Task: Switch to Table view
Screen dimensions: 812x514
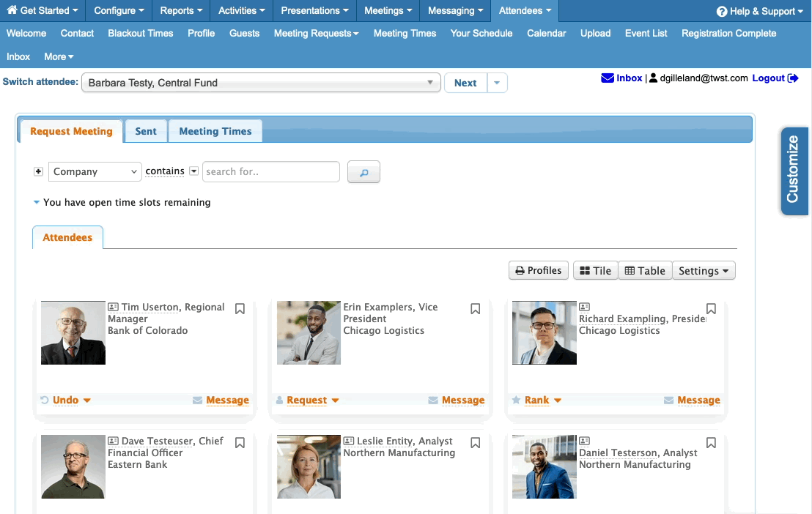Action: [x=645, y=271]
